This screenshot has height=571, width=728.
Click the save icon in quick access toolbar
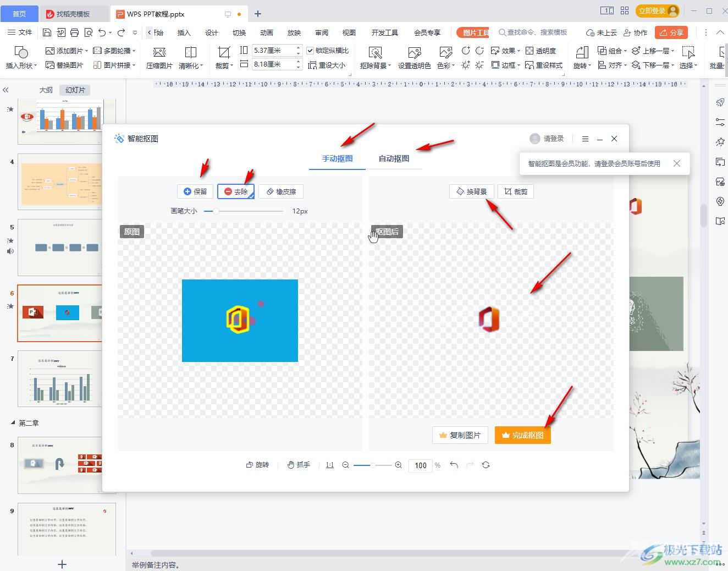point(47,32)
